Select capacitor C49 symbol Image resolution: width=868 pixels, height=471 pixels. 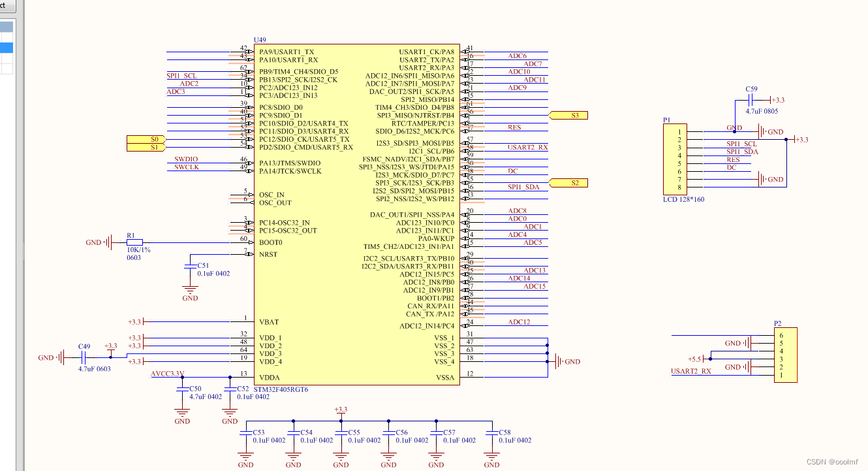tap(84, 357)
